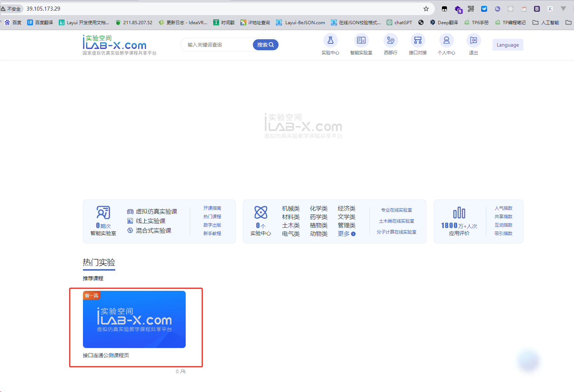
Task: Select the 土木类 category
Action: 291,225
